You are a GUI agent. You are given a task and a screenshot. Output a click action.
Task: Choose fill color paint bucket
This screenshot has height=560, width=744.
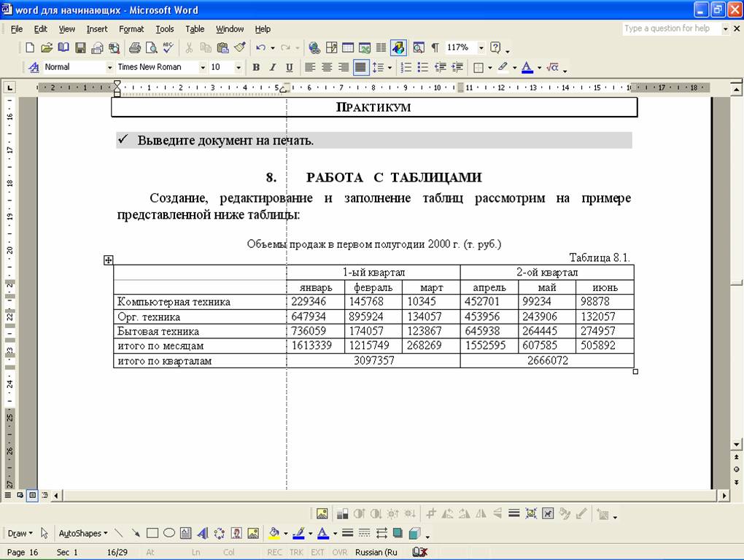[x=274, y=534]
